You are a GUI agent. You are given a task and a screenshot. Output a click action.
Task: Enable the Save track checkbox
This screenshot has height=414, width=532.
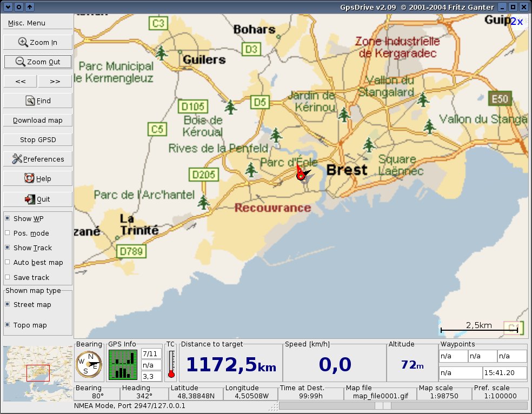(8, 277)
